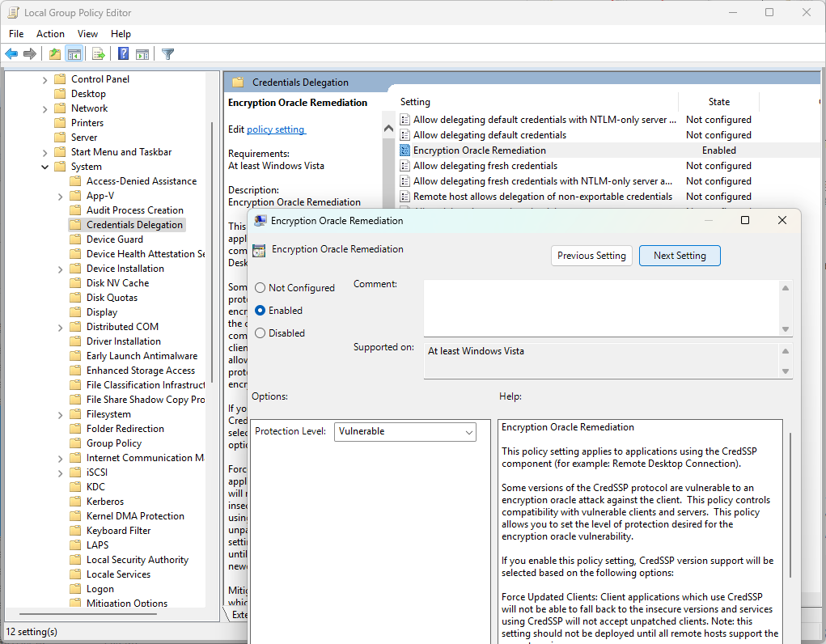The width and height of the screenshot is (826, 644).
Task: Click the Comment box scroll down arrow
Action: (786, 328)
